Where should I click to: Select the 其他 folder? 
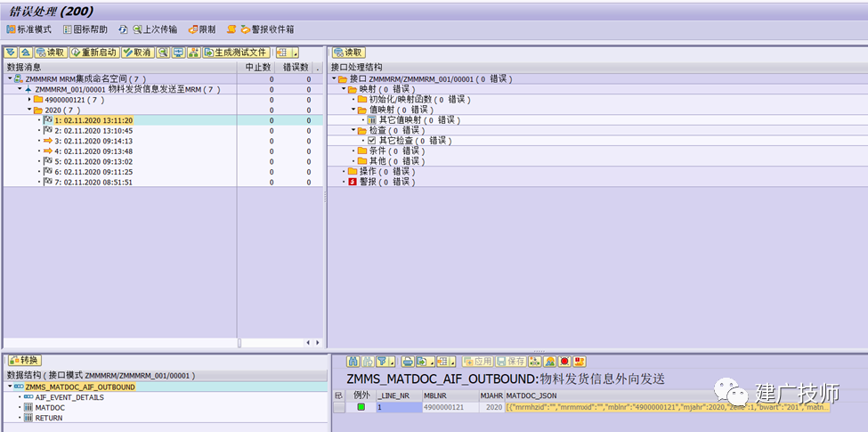(x=391, y=161)
